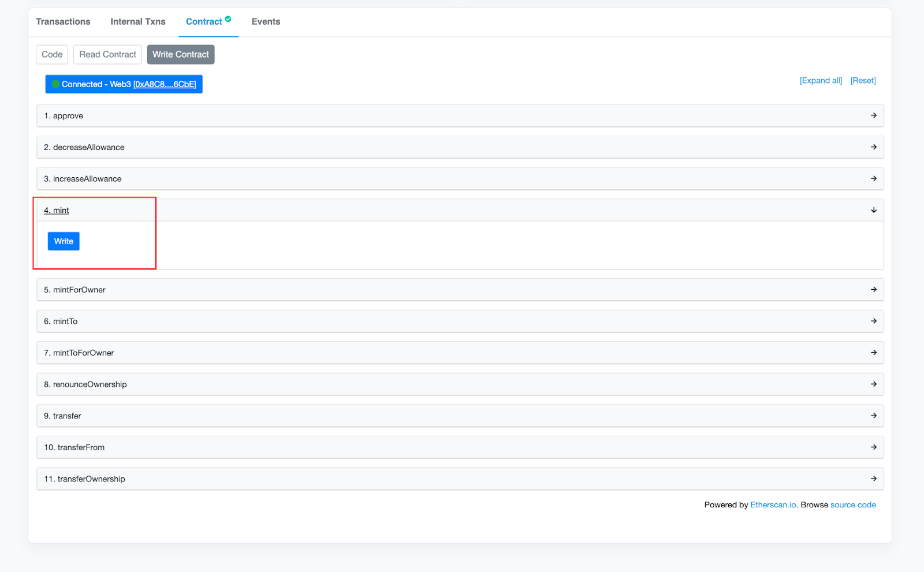
Task: Click the Reset link
Action: (x=863, y=81)
